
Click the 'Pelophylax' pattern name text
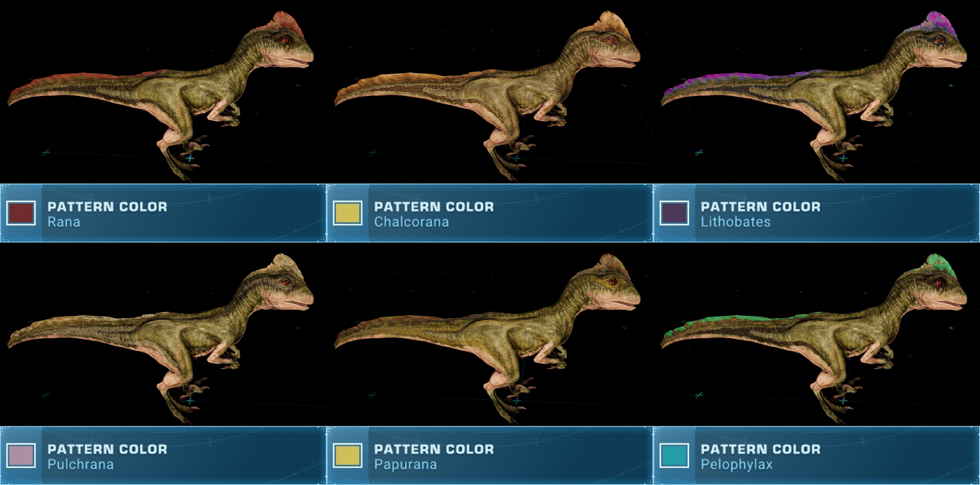[x=737, y=465]
